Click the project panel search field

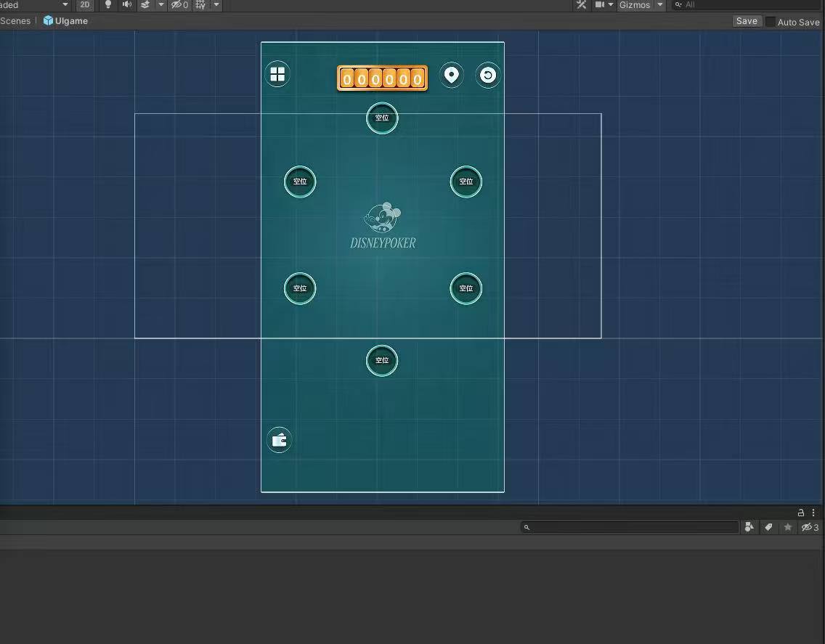click(x=632, y=528)
